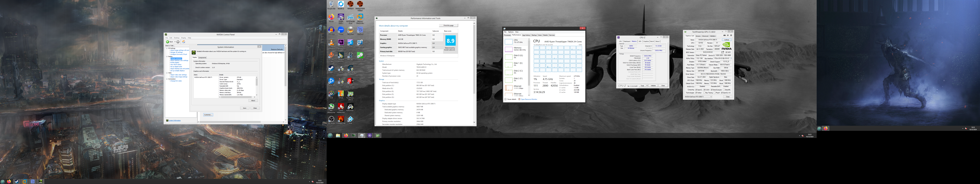Open Back button history dropdown arrow
Screen dimensions: 980x184
coord(175,42)
